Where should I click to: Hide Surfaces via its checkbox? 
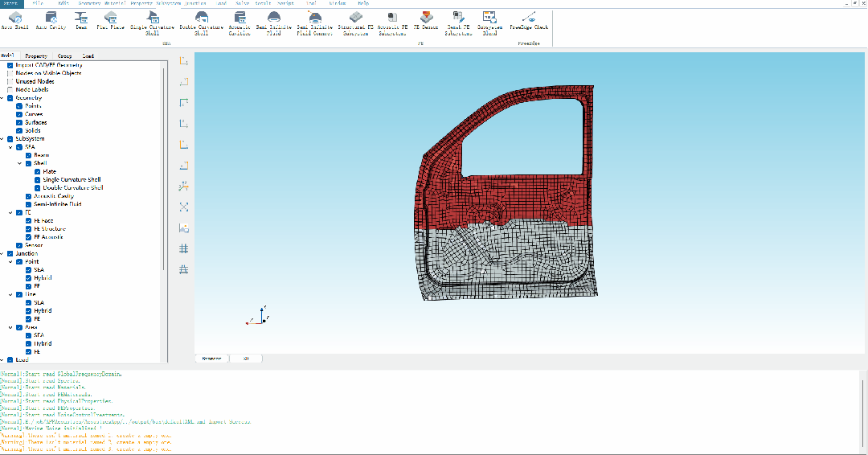tap(19, 123)
